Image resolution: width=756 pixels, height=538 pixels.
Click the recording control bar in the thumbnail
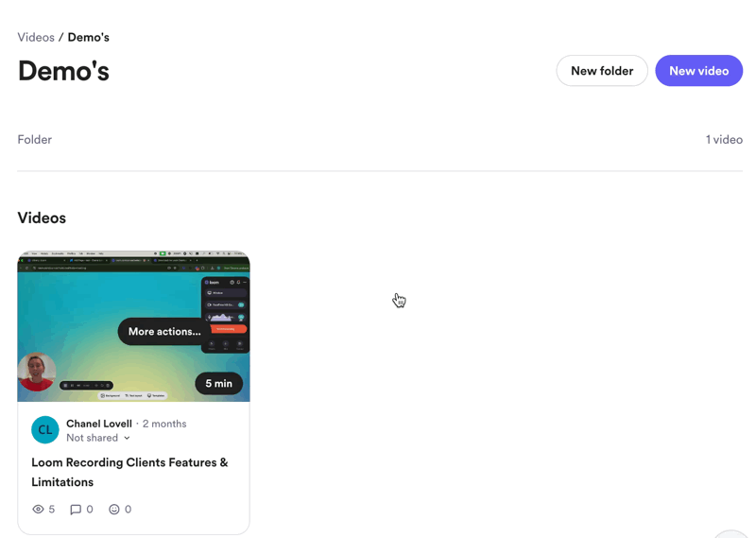pyautogui.click(x=86, y=385)
